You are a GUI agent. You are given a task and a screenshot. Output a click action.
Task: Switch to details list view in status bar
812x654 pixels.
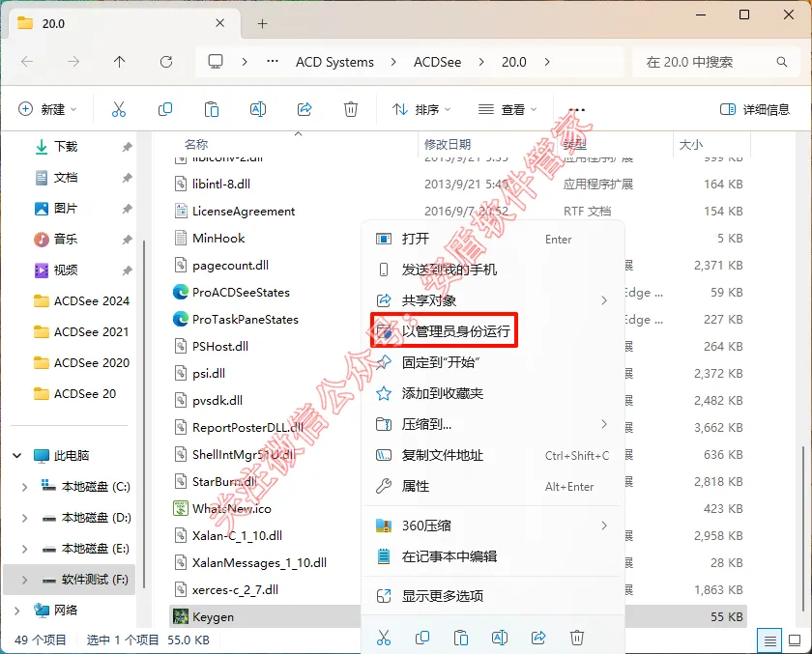pos(770,641)
